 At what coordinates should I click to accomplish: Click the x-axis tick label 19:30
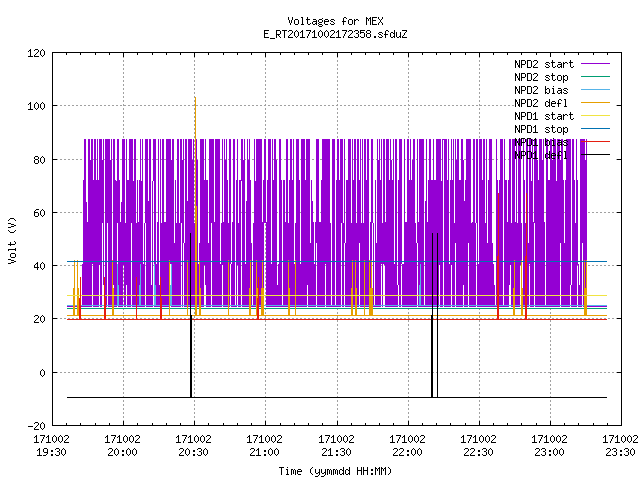click(51, 452)
